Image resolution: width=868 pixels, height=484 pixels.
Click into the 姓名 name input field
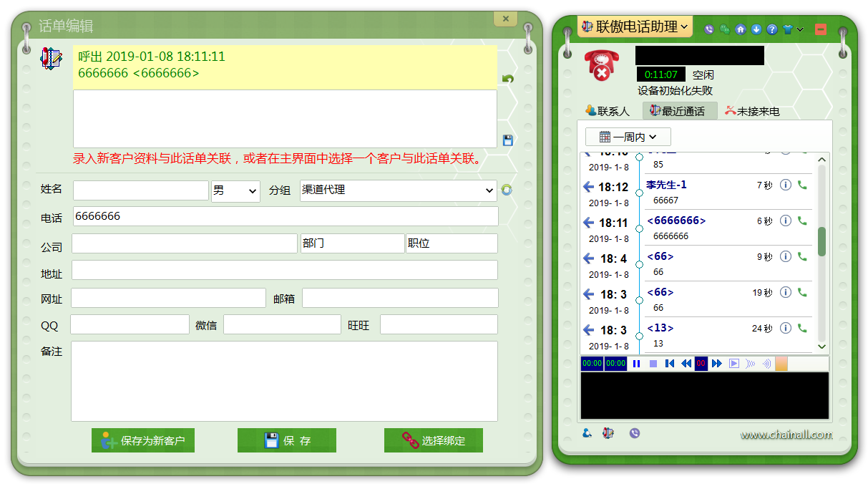(x=140, y=190)
